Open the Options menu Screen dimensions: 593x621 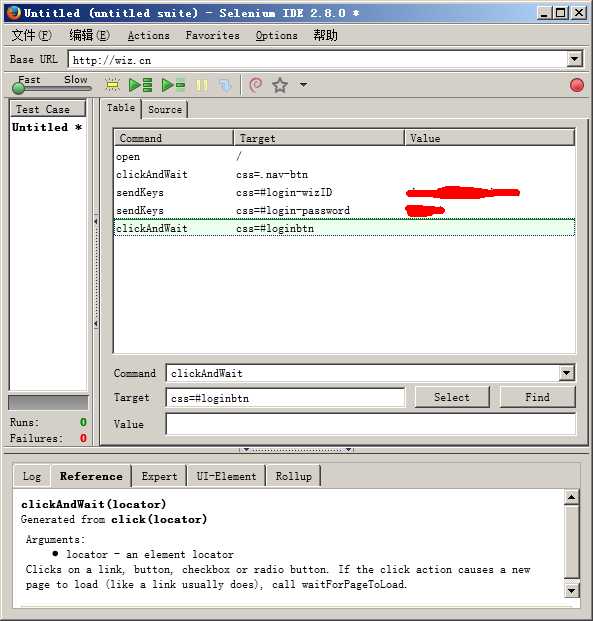(276, 35)
